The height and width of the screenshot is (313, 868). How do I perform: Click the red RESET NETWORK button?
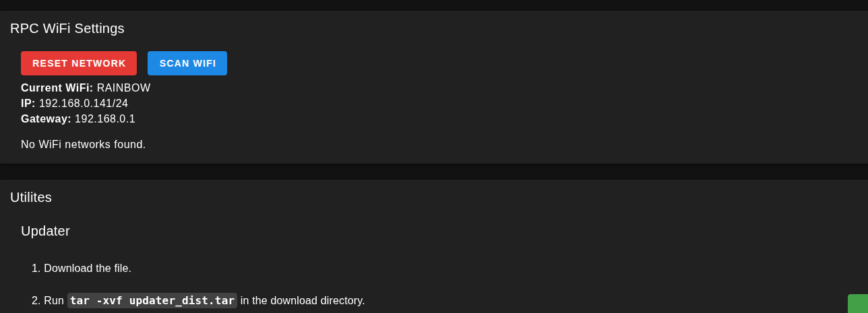(x=79, y=63)
